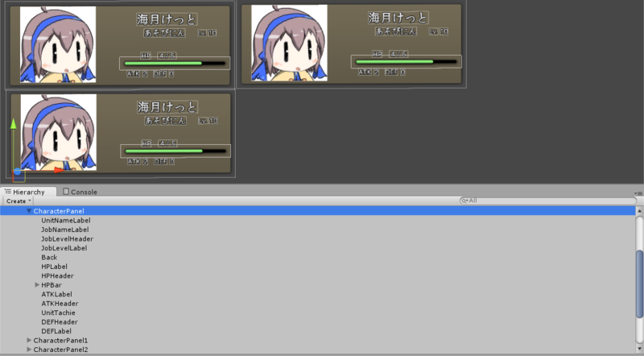
Task: Expand the CharacterPanel2 node
Action: pos(29,350)
